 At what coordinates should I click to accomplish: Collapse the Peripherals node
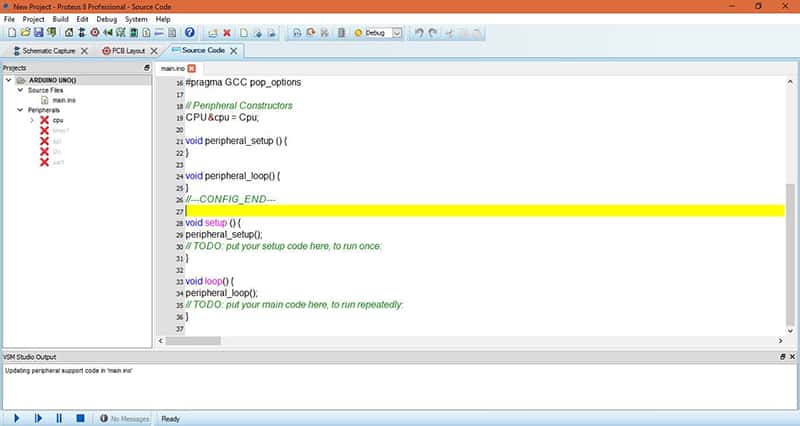pyautogui.click(x=20, y=110)
